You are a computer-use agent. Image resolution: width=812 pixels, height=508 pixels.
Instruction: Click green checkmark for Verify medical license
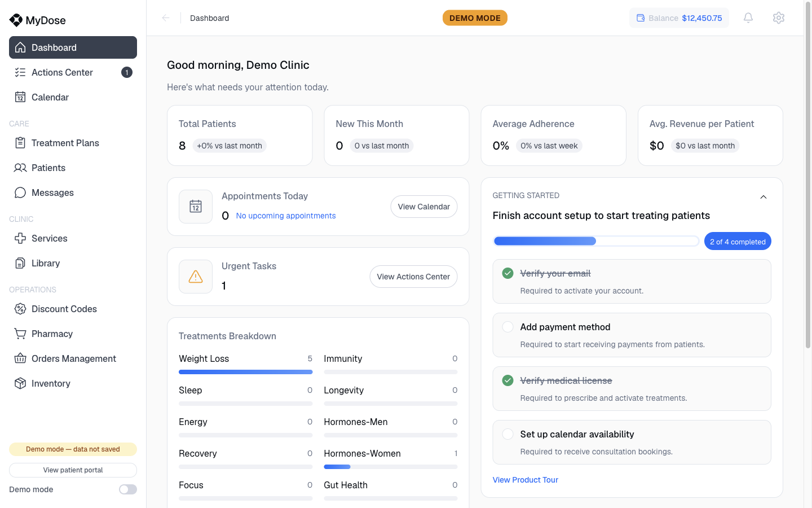point(508,380)
